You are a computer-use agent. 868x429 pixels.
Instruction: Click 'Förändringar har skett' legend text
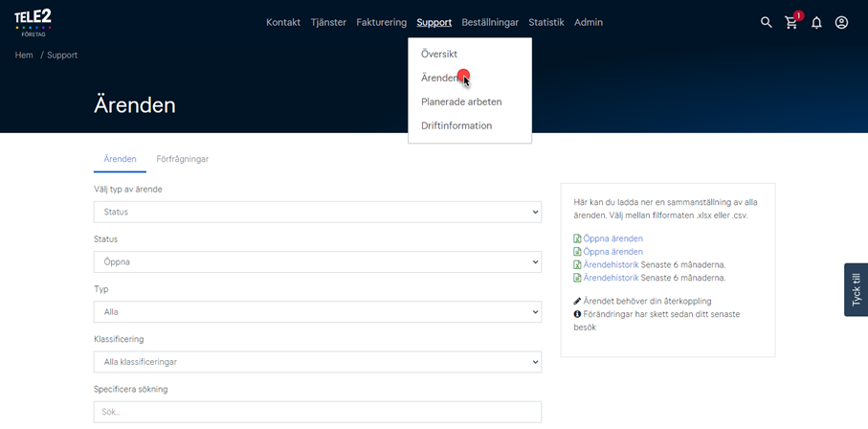pyautogui.click(x=657, y=321)
